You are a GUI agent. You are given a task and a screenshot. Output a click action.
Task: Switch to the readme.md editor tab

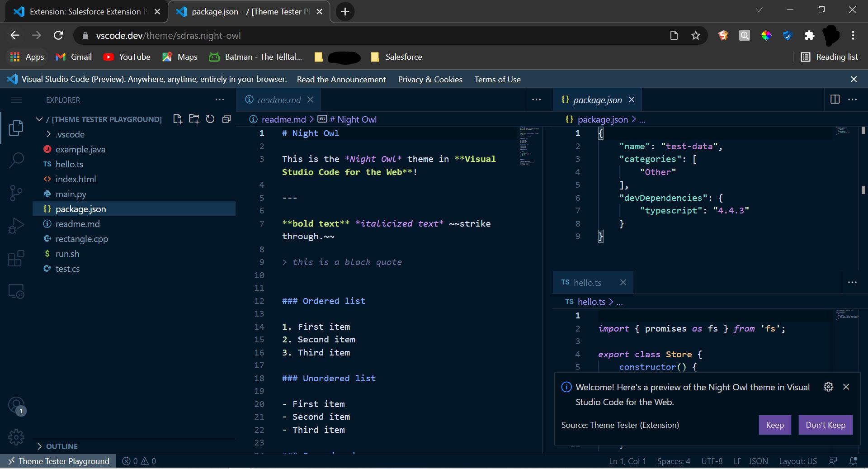coord(278,100)
